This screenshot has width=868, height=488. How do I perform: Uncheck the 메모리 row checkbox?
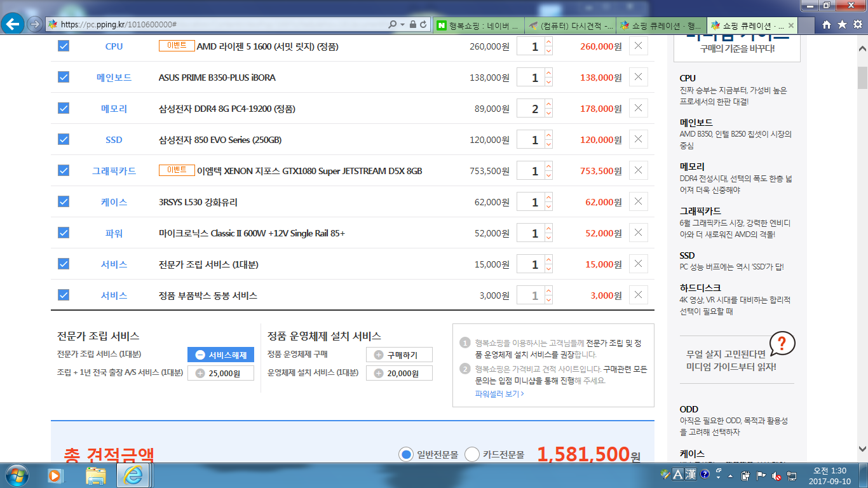point(64,108)
